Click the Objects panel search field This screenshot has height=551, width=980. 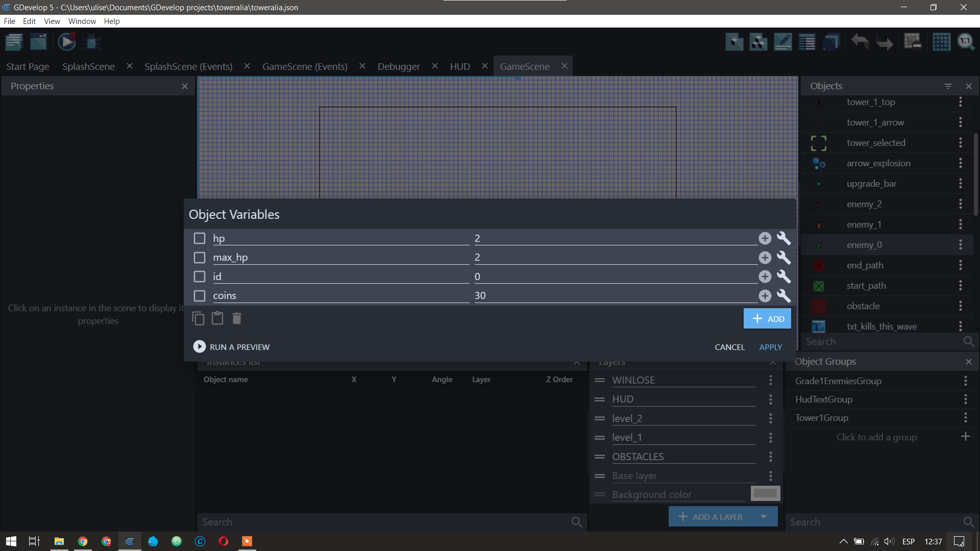coord(883,342)
